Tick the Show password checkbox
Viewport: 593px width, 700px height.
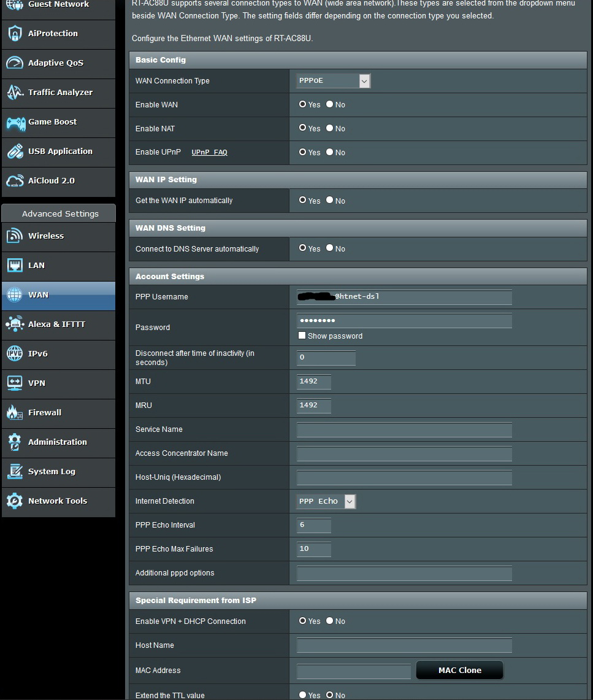point(302,336)
